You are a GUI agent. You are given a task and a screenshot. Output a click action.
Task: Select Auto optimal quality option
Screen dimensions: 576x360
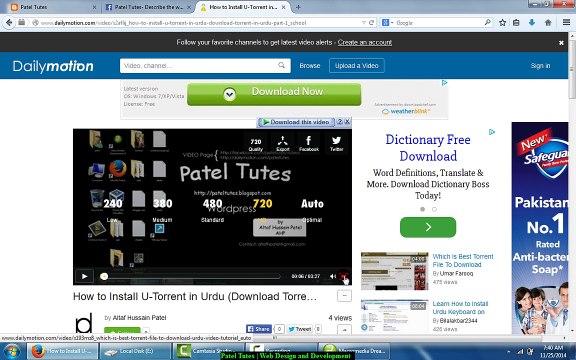312,210
